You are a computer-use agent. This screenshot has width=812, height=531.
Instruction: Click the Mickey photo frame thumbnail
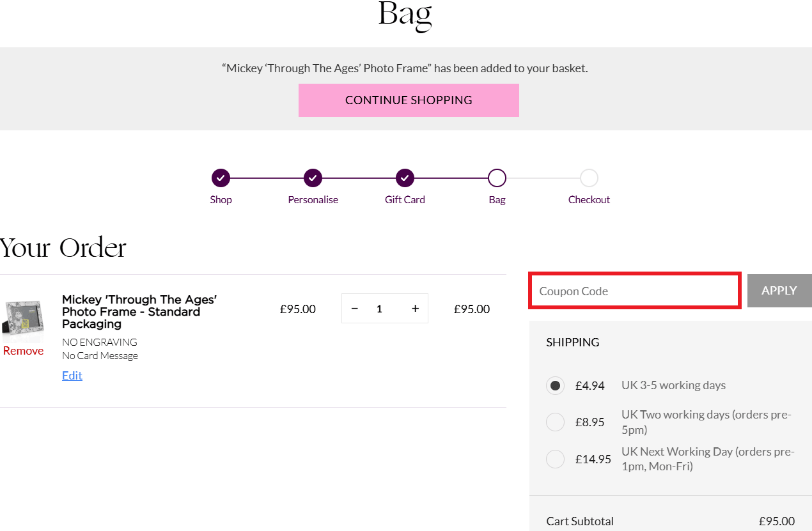(x=24, y=319)
